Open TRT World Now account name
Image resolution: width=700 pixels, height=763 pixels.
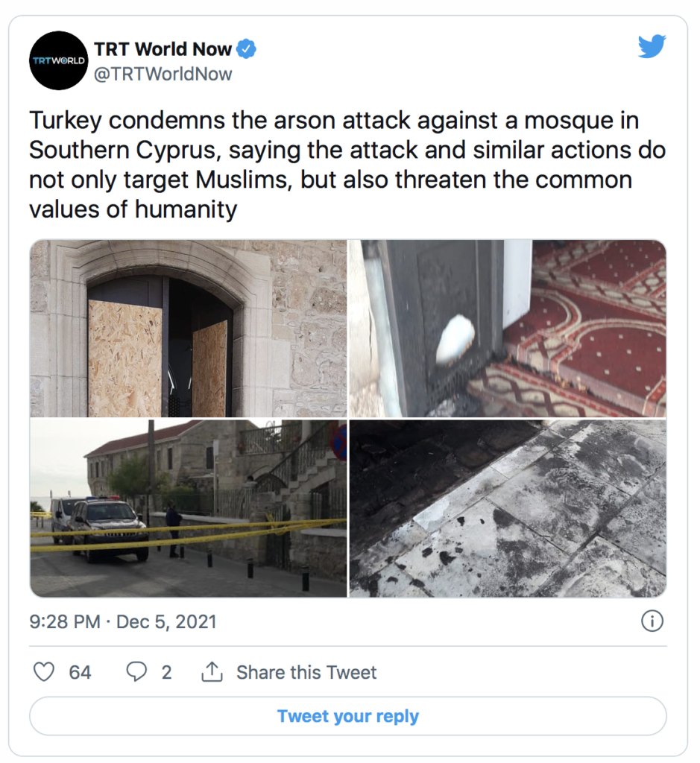pyautogui.click(x=163, y=49)
